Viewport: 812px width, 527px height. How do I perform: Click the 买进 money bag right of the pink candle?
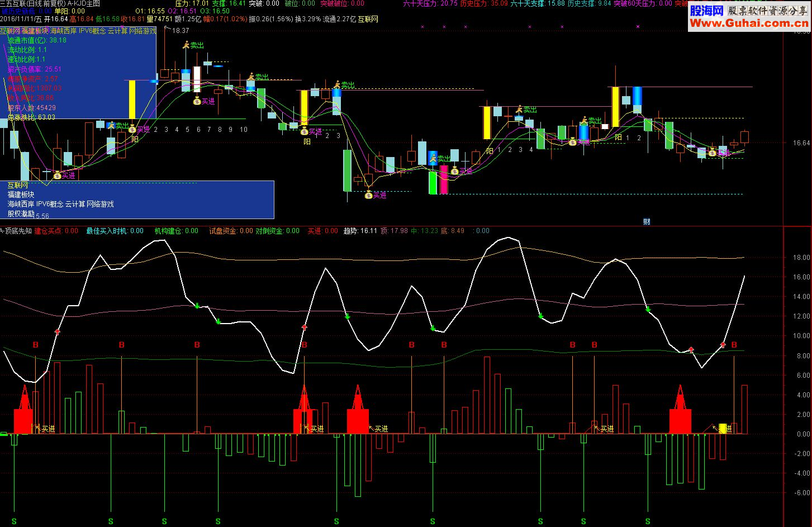coord(454,171)
